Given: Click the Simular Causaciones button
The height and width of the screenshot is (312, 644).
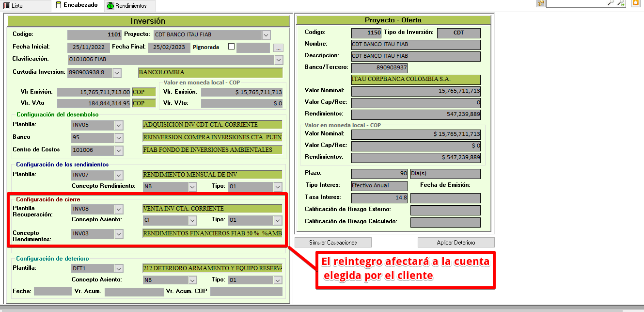Looking at the screenshot, I should coord(333,243).
